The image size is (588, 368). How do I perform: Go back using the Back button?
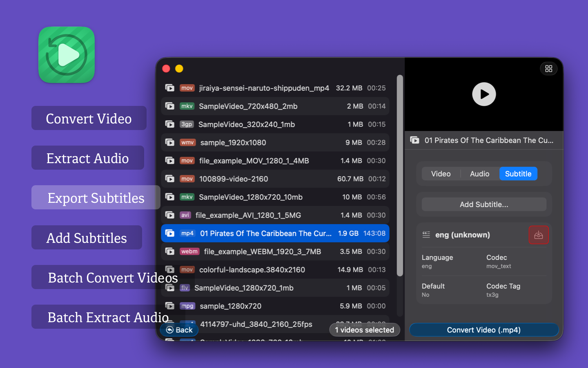coord(179,330)
